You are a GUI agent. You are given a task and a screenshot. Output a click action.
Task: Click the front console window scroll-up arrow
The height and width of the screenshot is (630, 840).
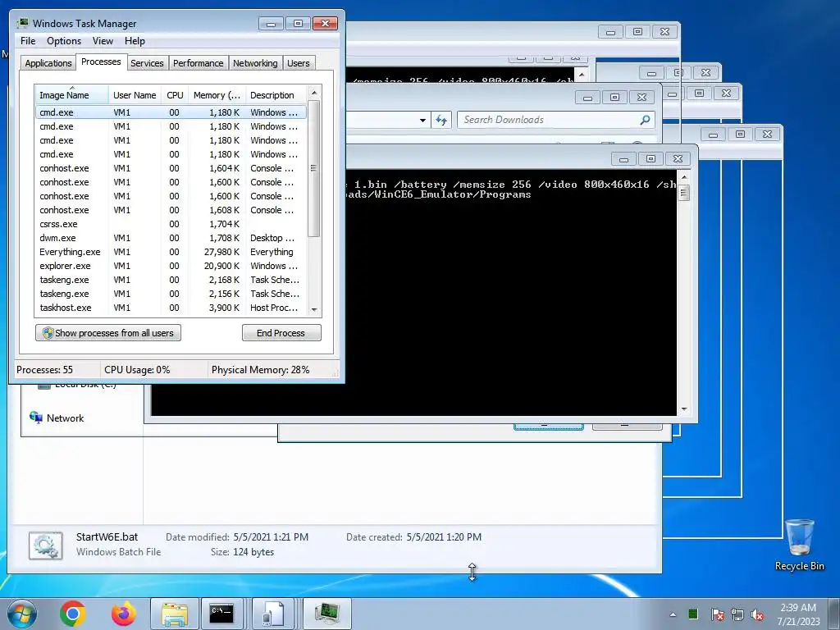click(x=683, y=177)
